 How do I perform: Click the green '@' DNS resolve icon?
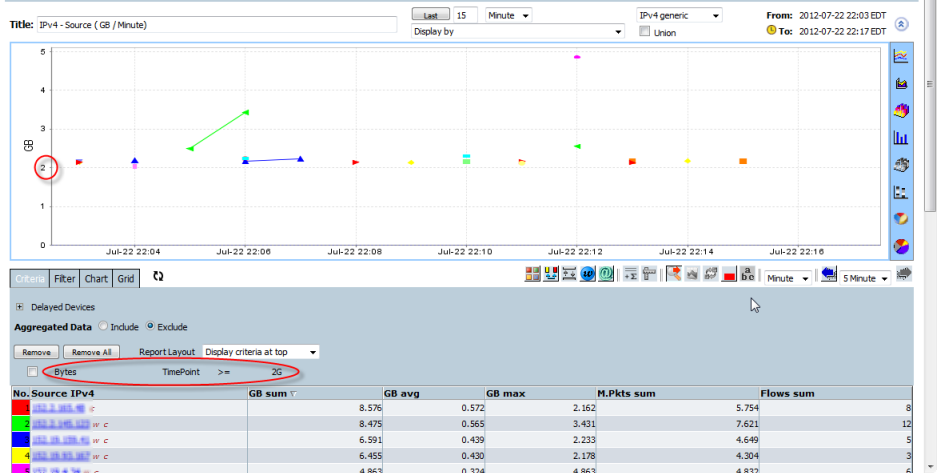tap(605, 274)
